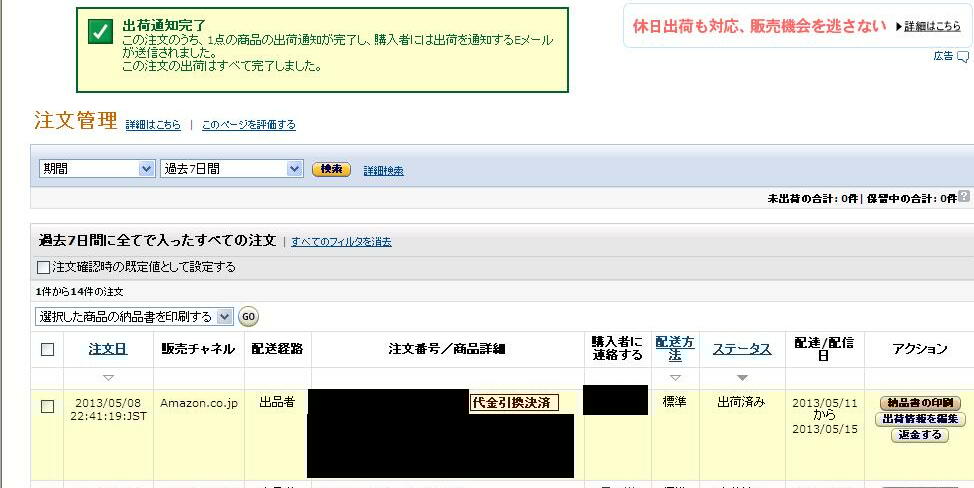The height and width of the screenshot is (488, 974).
Task: Check the 2013/05/08 order row checkbox
Action: [x=47, y=407]
